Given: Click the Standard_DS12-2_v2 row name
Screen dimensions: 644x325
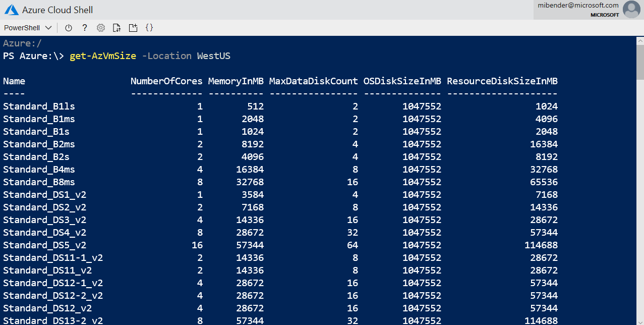Looking at the screenshot, I should click(x=53, y=296).
